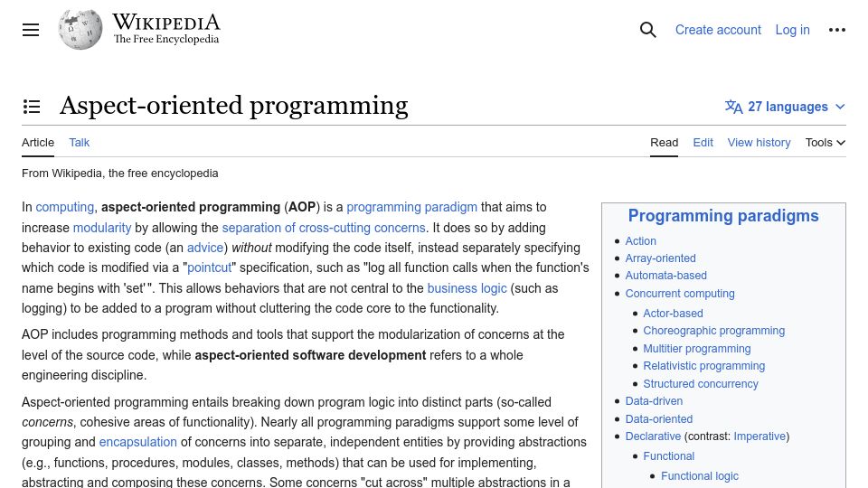Click the Declarative link
868x488 pixels.
click(x=653, y=436)
